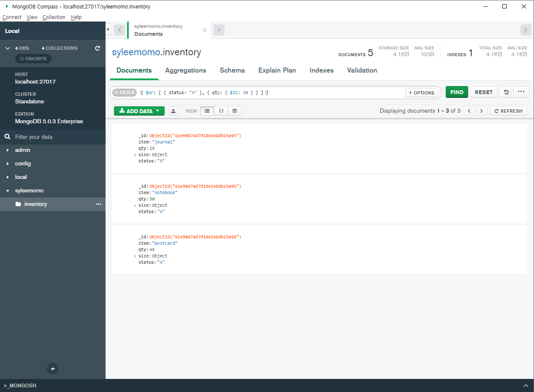Expand the config database
Screen dimensions: 534x392
click(8, 164)
